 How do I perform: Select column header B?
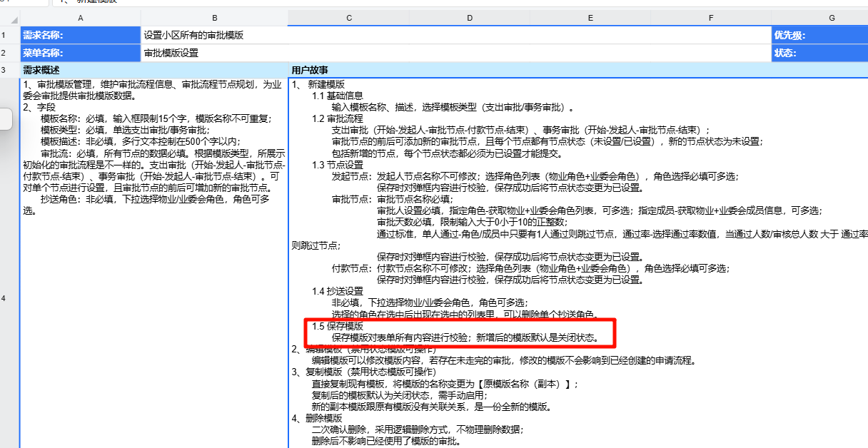[x=214, y=17]
